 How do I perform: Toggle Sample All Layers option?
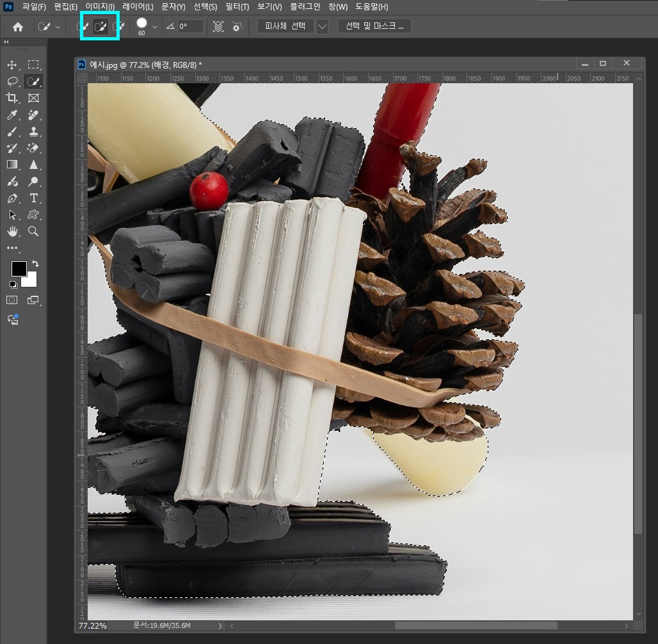[218, 26]
